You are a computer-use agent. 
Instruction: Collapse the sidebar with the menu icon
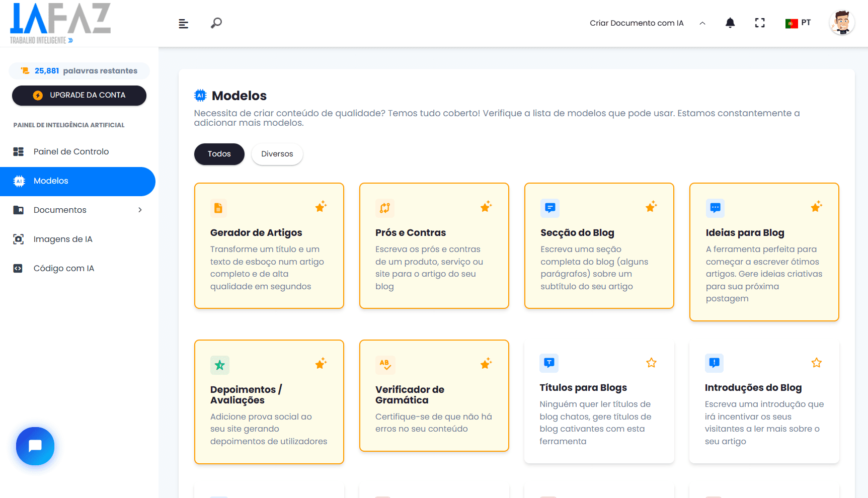click(x=183, y=24)
